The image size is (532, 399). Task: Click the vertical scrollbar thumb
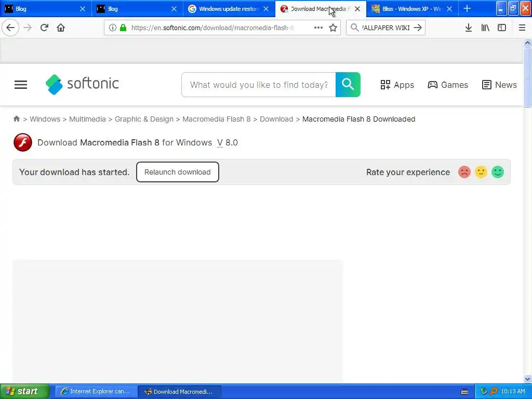point(527,77)
